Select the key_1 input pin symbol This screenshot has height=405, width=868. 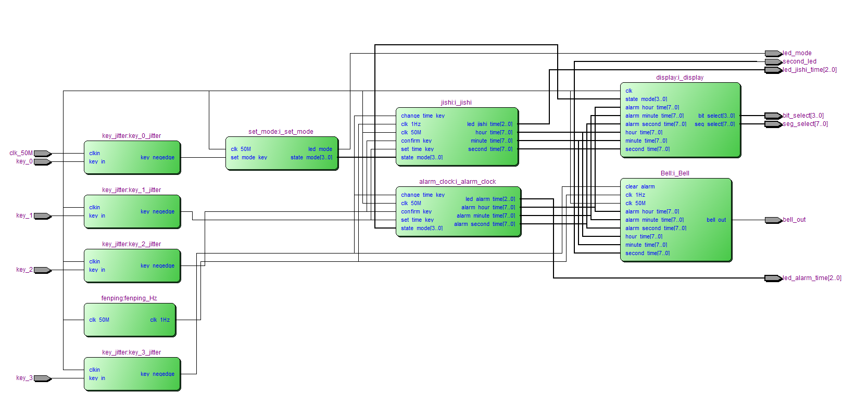[x=43, y=216]
